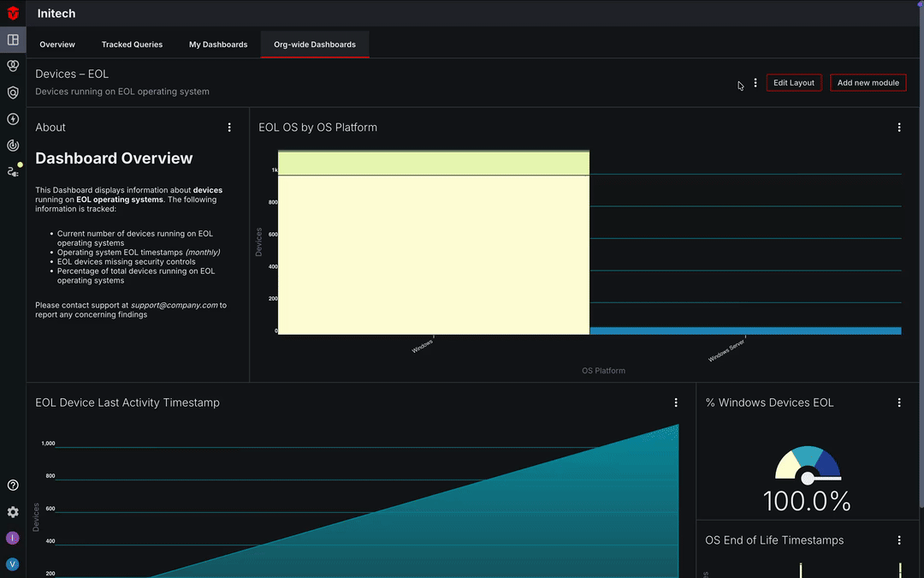This screenshot has height=578, width=924.
Task: Click the Settings gear icon
Action: [12, 511]
